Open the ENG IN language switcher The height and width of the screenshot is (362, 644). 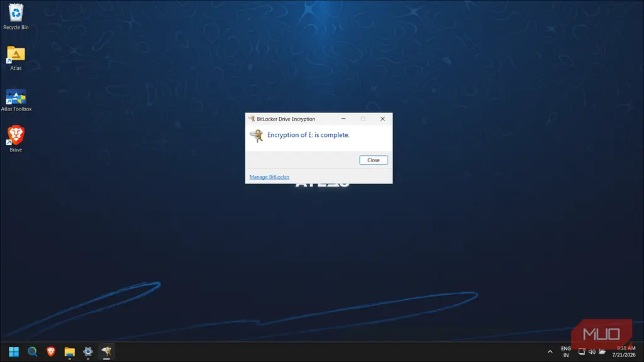click(566, 352)
